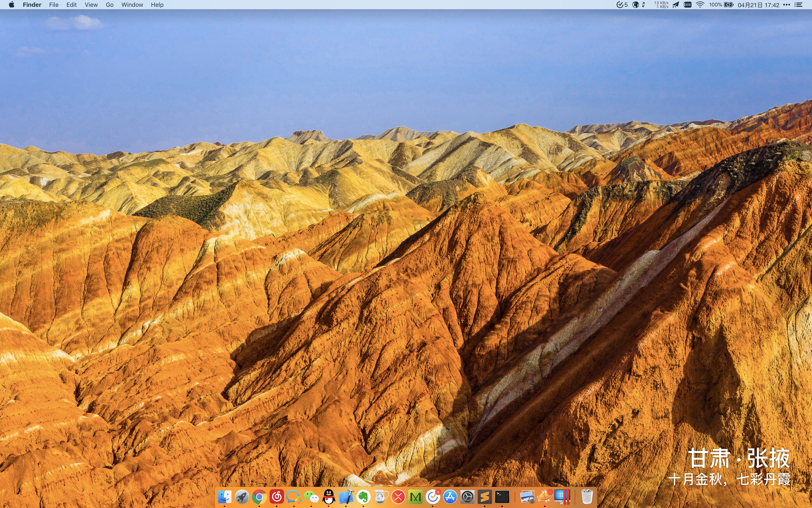The width and height of the screenshot is (812, 508).
Task: Click the memory chip menu bar icon
Action: [687, 5]
